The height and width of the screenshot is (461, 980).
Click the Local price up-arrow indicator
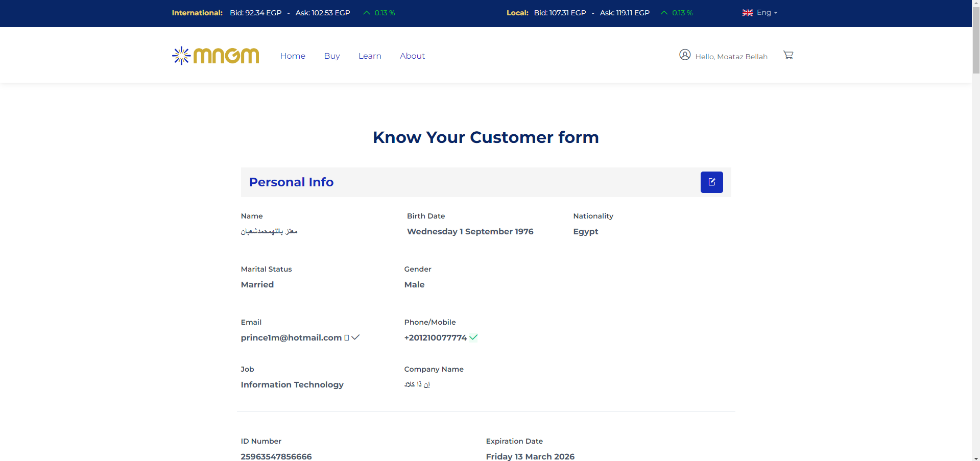(664, 13)
